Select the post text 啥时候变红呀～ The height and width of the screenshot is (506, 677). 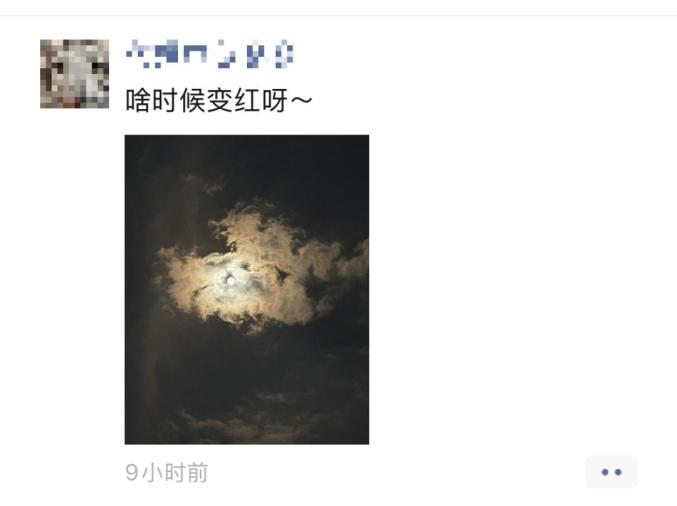(x=218, y=100)
